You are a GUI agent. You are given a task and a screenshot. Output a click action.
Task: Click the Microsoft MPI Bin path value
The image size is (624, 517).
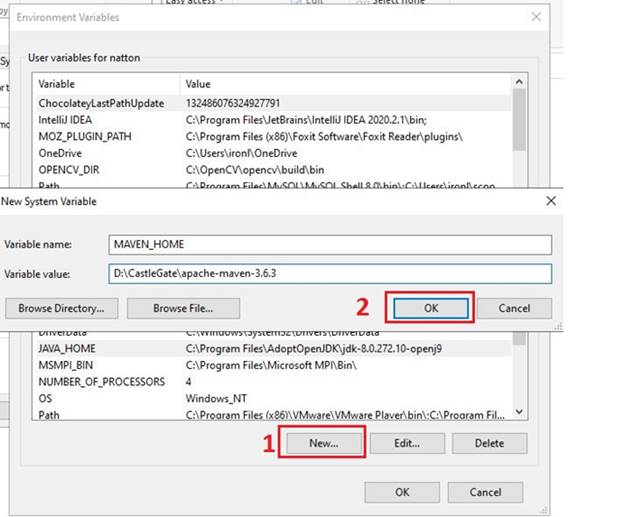[271, 365]
